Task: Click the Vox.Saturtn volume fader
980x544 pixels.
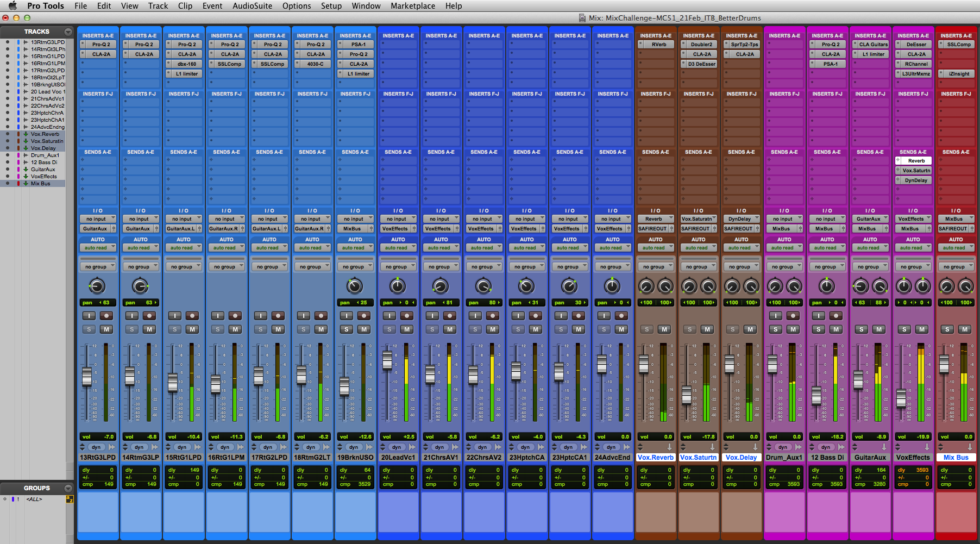Action: [687, 395]
